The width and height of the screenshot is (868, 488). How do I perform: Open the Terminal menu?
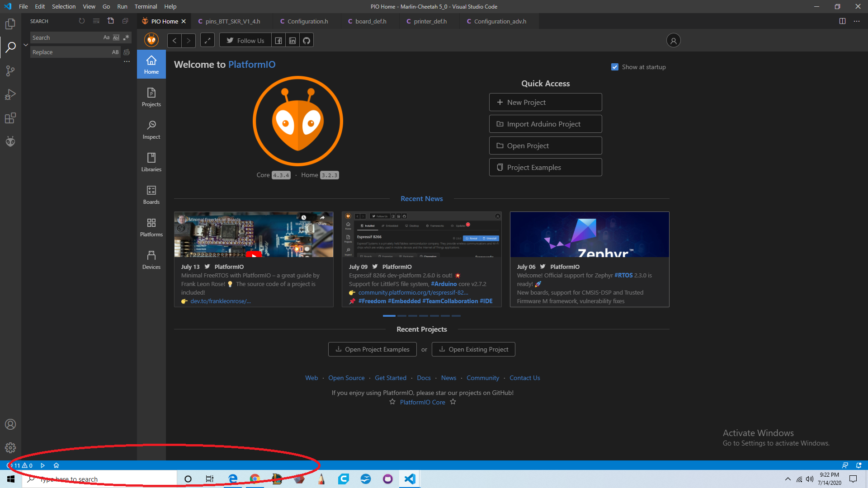coord(146,6)
